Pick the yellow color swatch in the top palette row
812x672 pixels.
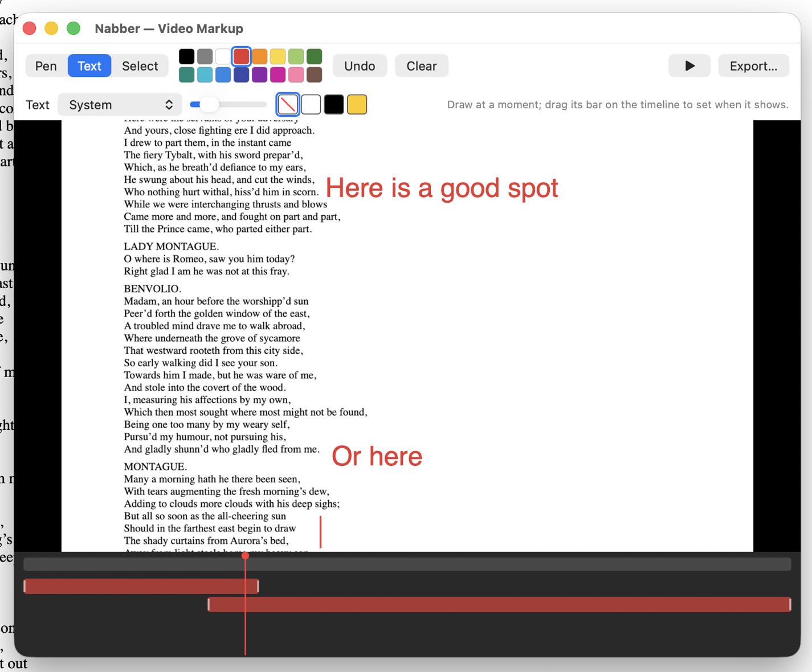(x=278, y=56)
